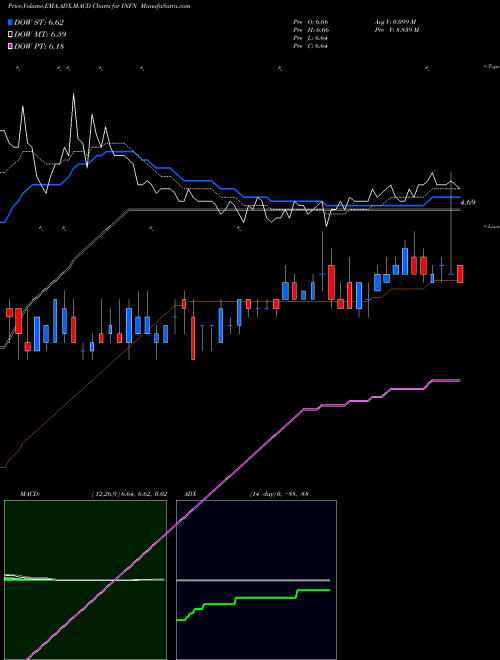This screenshot has height=660, width=500.
Task: Click the 'Pre C: 6.64' close value
Action: pos(311,46)
